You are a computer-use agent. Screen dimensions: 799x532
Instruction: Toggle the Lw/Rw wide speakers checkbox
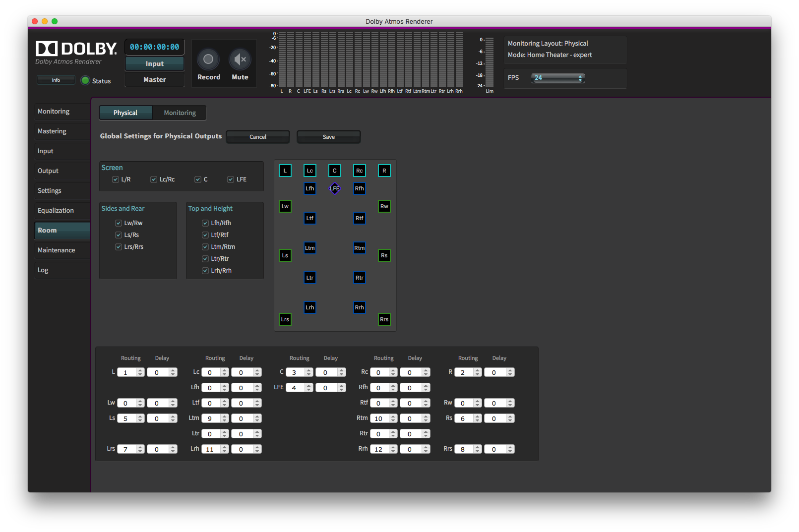click(119, 223)
